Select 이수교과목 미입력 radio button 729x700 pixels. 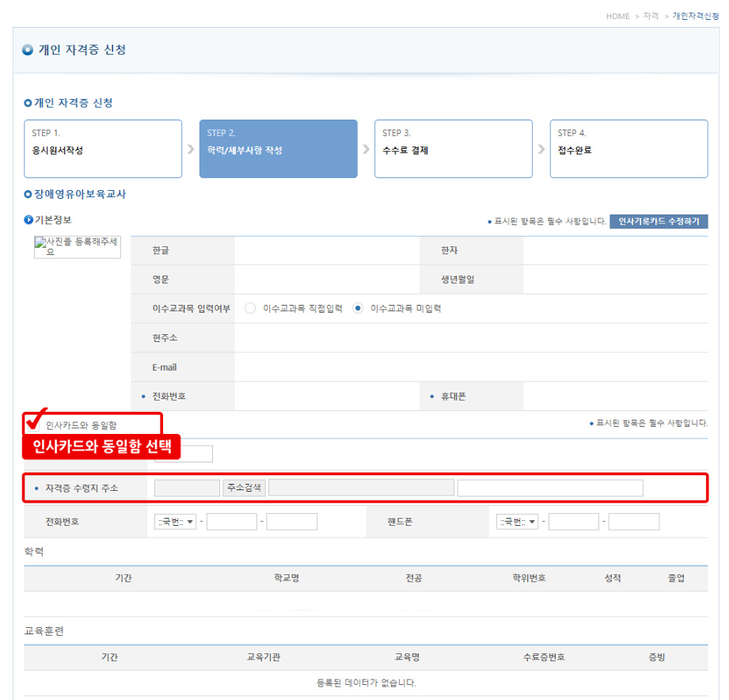pyautogui.click(x=358, y=308)
